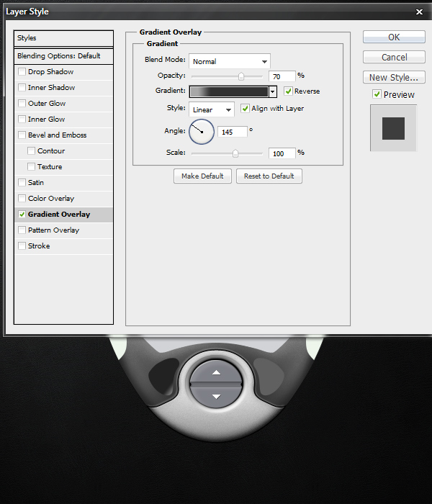Enable the Satin checkbox
The image size is (432, 504).
click(x=22, y=183)
